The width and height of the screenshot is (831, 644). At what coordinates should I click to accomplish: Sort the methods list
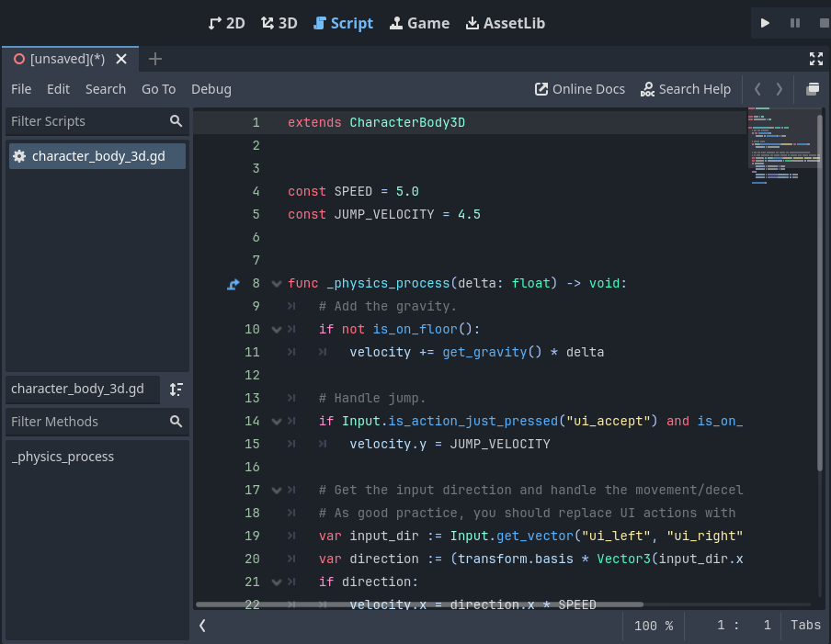coord(176,390)
